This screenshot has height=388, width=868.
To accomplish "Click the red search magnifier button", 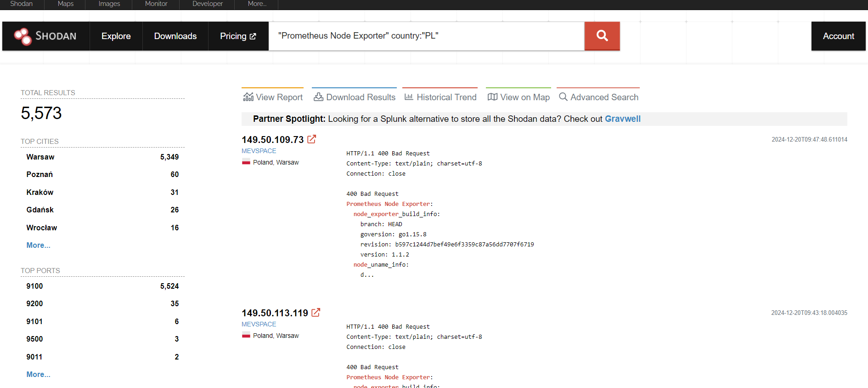I will [x=602, y=36].
